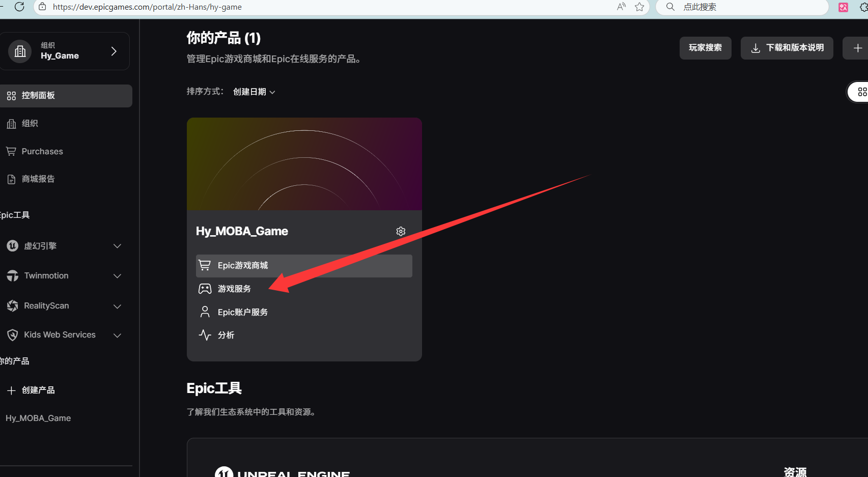Viewport: 868px width, 477px height.
Task: Bookmark the page with the star icon
Action: tap(639, 7)
